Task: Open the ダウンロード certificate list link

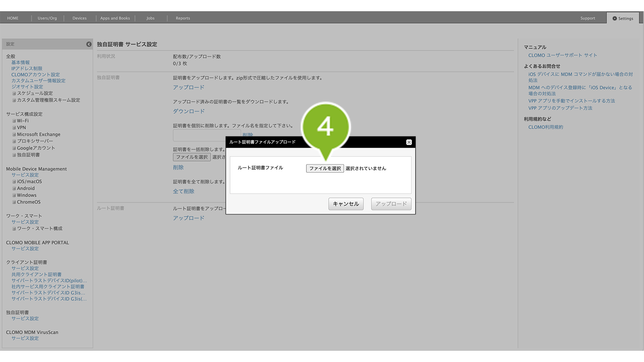Action: tap(189, 111)
